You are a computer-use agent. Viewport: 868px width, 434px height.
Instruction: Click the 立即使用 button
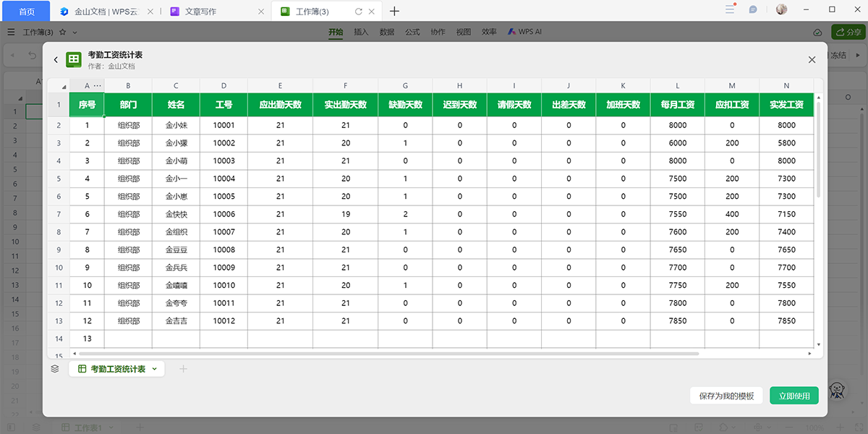(794, 396)
